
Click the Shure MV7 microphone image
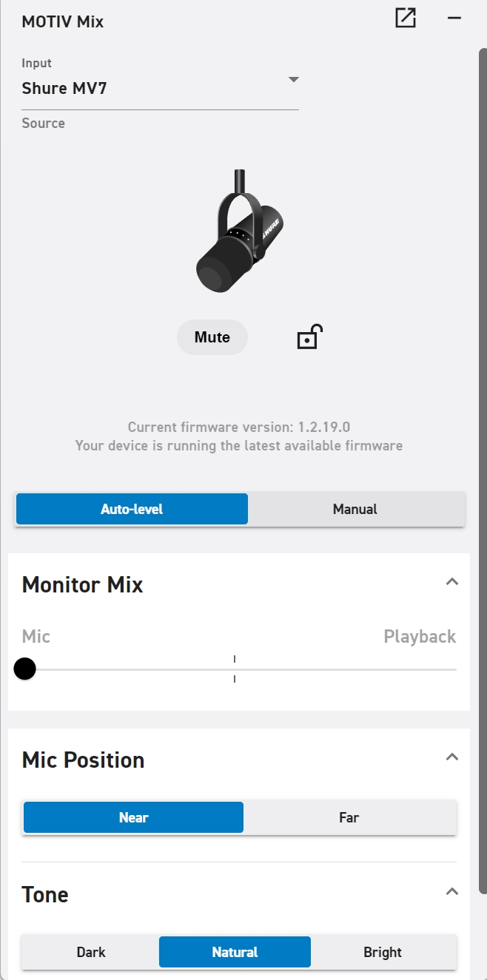coord(239,231)
